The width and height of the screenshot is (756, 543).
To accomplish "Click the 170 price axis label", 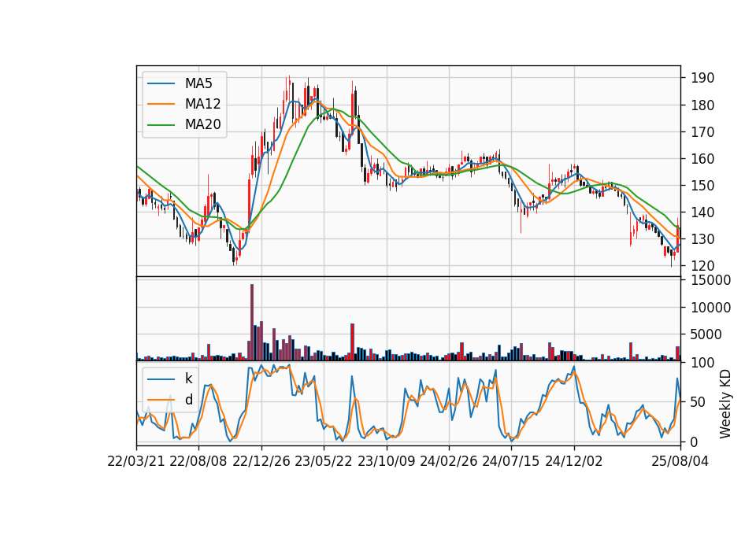I will tap(702, 132).
